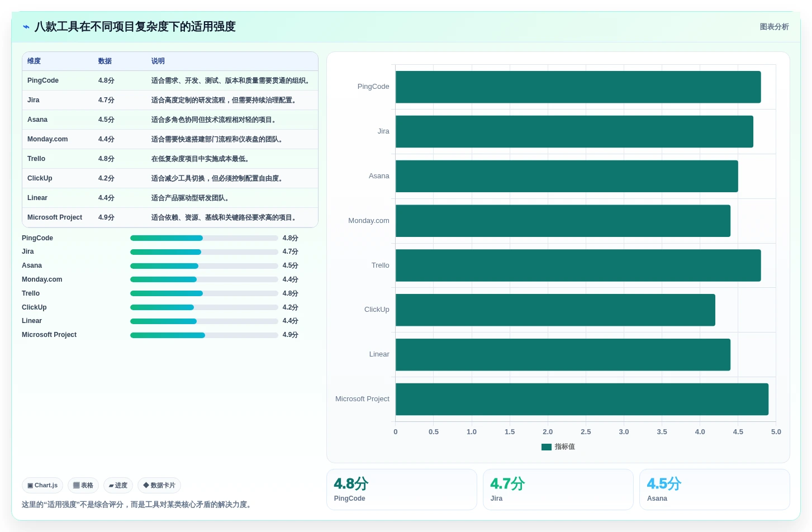The height and width of the screenshot is (532, 812).
Task: Click the lightning icon beside the title
Action: [26, 27]
